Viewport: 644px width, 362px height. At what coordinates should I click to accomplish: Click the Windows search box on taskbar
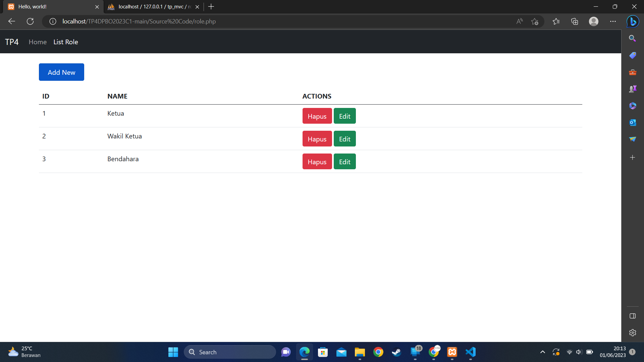click(230, 352)
